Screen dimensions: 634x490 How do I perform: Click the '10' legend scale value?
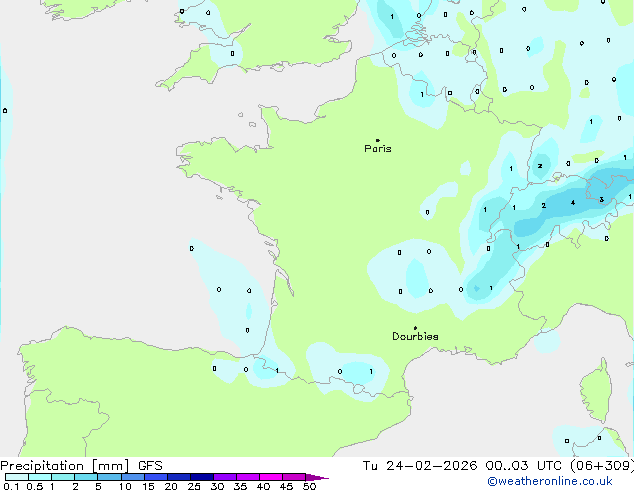click(125, 486)
